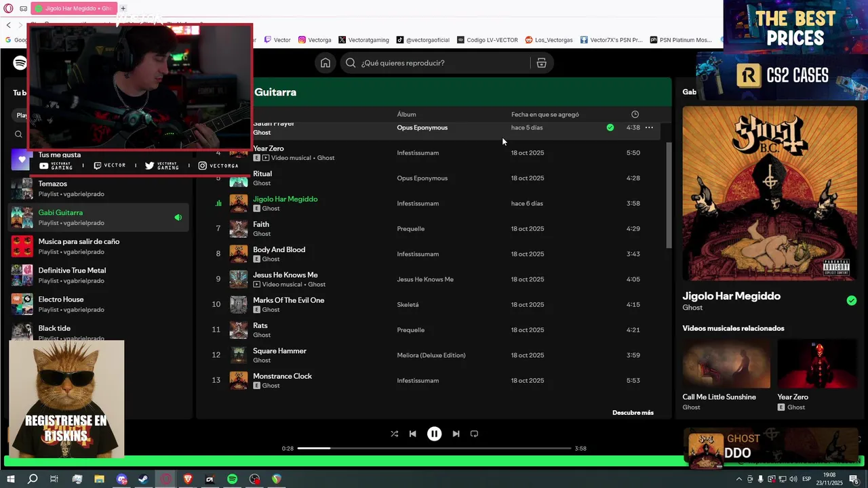Open the Temazos playlist in sidebar
Screen dimensions: 868x488
pos(98,189)
